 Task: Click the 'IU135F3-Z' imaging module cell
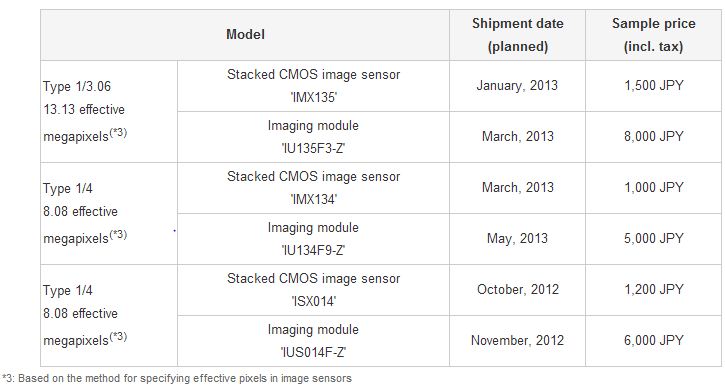[x=313, y=137]
